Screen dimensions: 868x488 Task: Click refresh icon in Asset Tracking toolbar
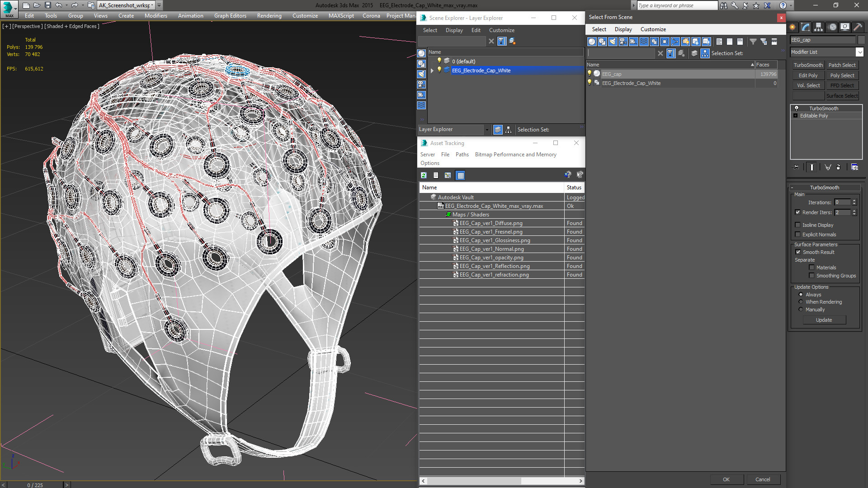pyautogui.click(x=424, y=175)
